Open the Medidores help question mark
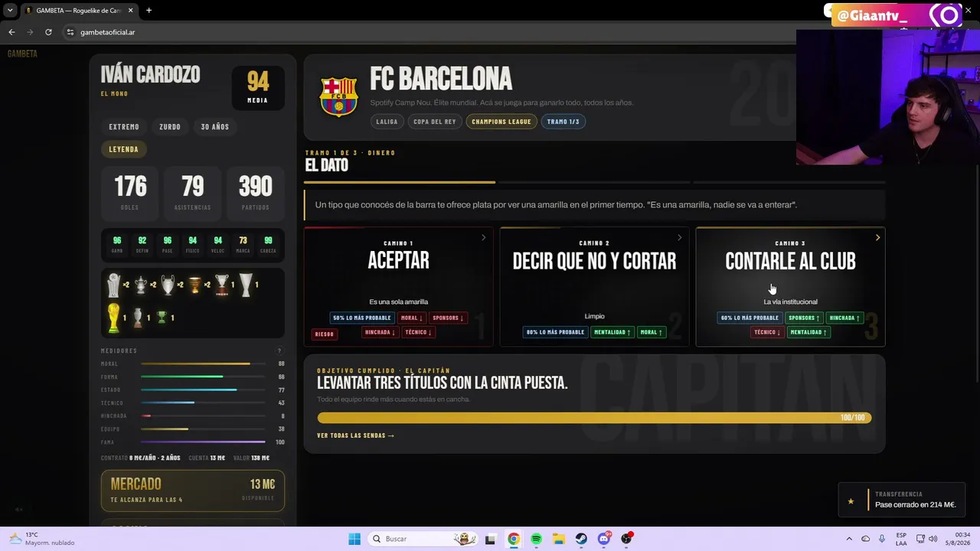 click(279, 351)
